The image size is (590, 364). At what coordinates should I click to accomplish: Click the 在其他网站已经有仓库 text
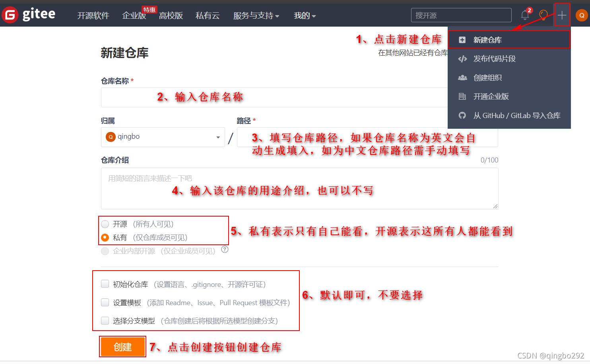tap(413, 53)
